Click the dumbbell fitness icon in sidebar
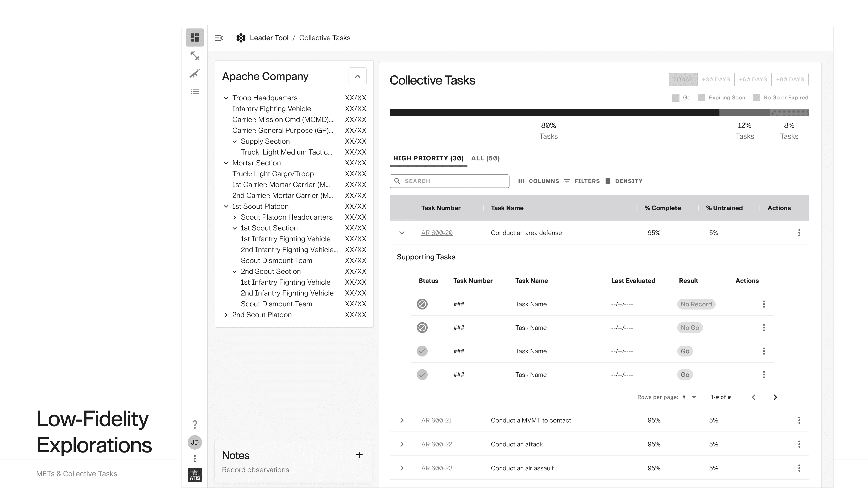Image resolution: width=868 pixels, height=488 pixels. pyautogui.click(x=195, y=56)
